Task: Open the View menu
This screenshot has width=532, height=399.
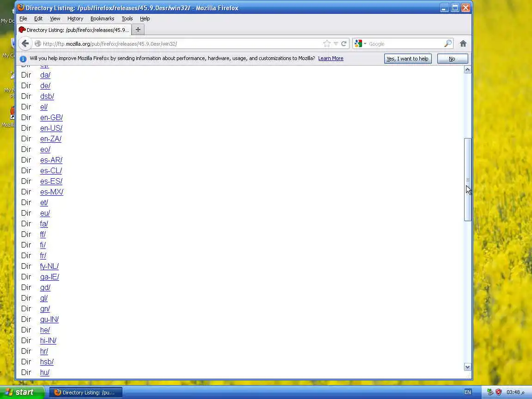Action: tap(55, 18)
